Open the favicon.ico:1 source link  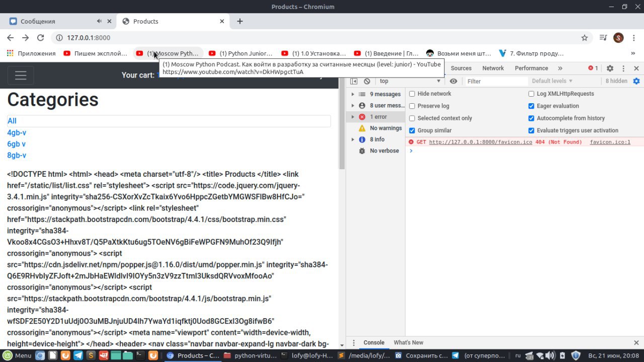[x=610, y=142]
